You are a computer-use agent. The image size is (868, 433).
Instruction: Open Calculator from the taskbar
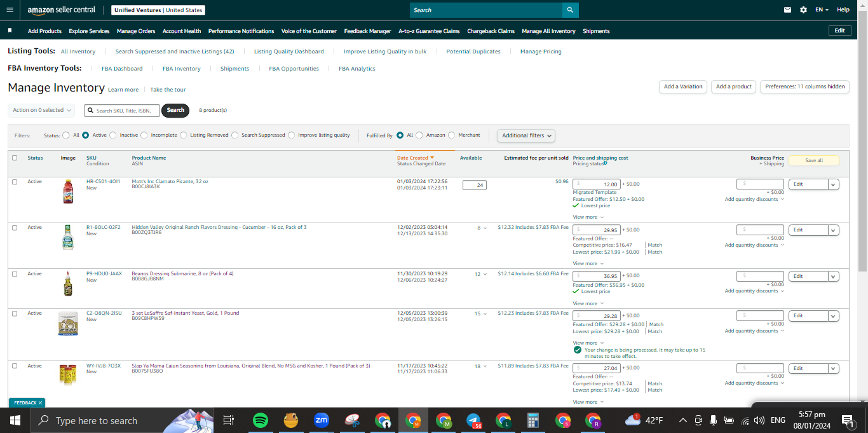coord(533,420)
